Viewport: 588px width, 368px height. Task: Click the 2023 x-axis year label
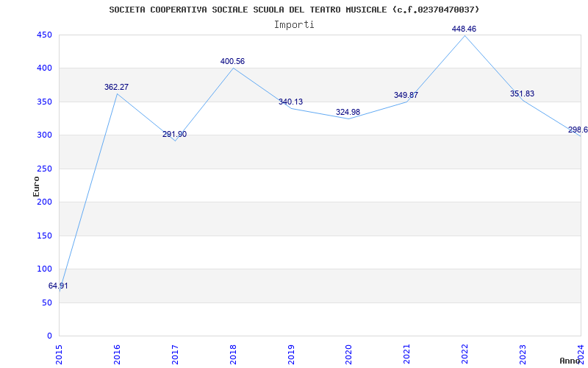pos(523,354)
